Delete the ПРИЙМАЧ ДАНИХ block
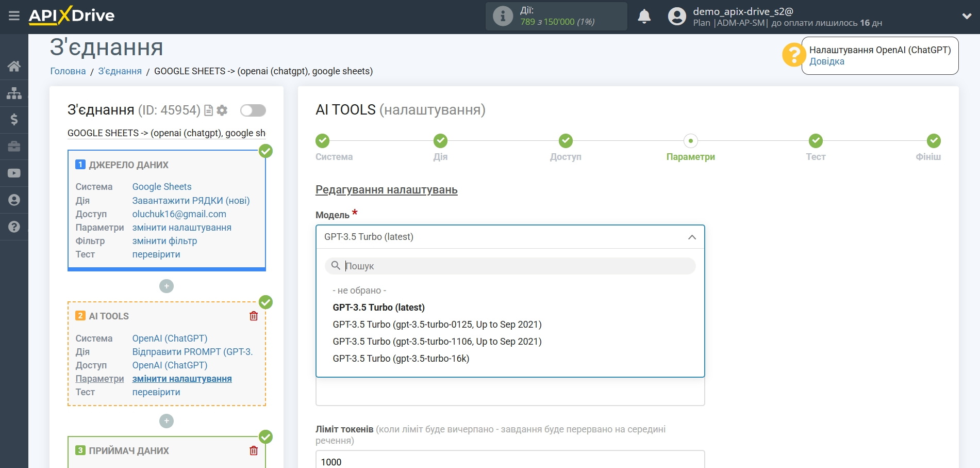The width and height of the screenshot is (980, 468). [254, 450]
